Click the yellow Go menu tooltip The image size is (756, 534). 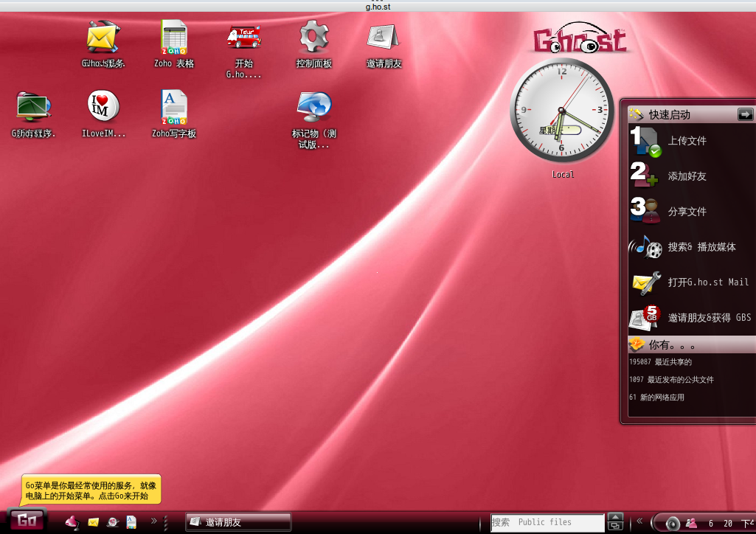click(x=91, y=490)
